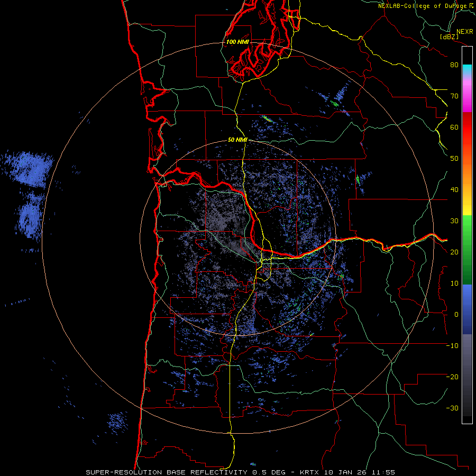Click the "NEXR" label above the scale

(x=464, y=32)
